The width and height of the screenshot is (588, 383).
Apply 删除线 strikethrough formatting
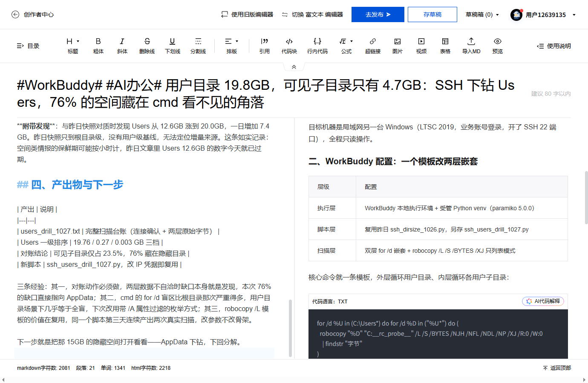pos(147,46)
